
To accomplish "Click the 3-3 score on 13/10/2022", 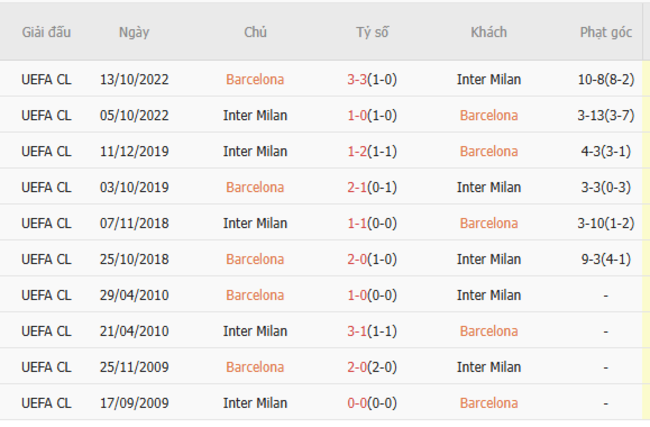I will coord(359,79).
